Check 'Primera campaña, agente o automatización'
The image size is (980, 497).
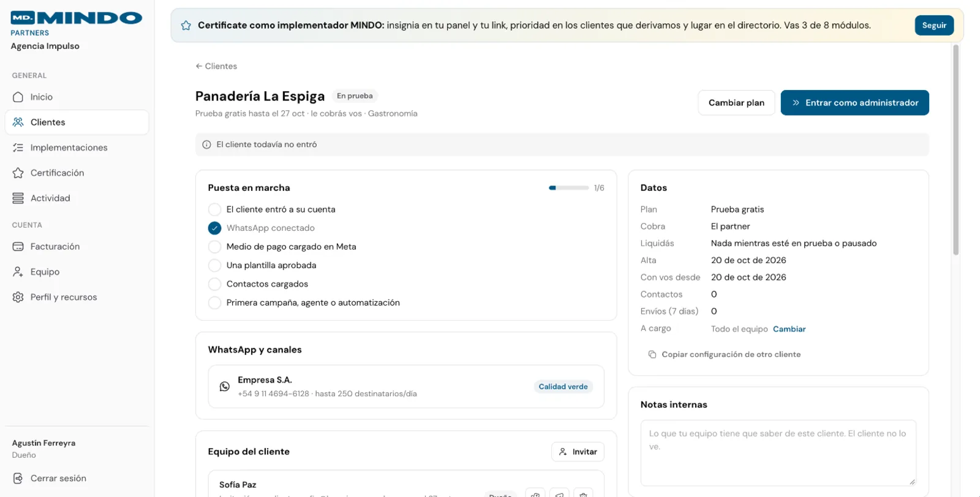214,303
